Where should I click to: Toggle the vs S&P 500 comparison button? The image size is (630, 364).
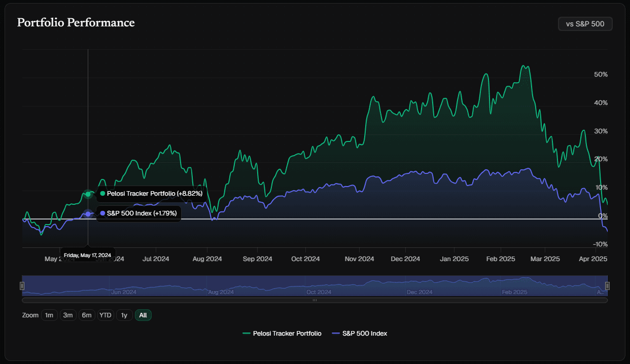click(585, 24)
